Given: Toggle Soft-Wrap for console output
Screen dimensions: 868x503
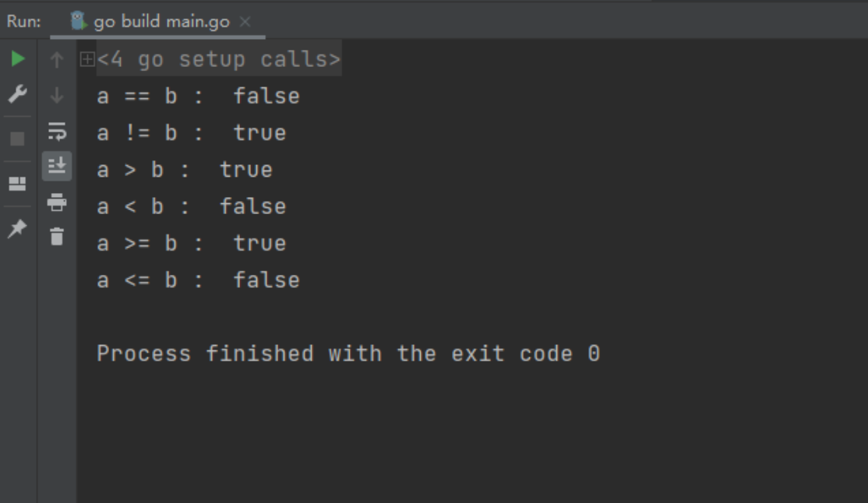Looking at the screenshot, I should pyautogui.click(x=57, y=132).
